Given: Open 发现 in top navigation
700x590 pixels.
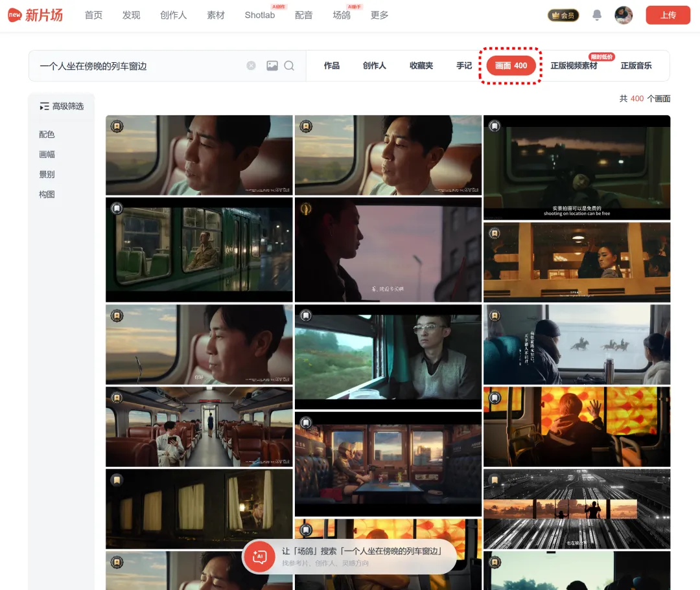Looking at the screenshot, I should 131,15.
